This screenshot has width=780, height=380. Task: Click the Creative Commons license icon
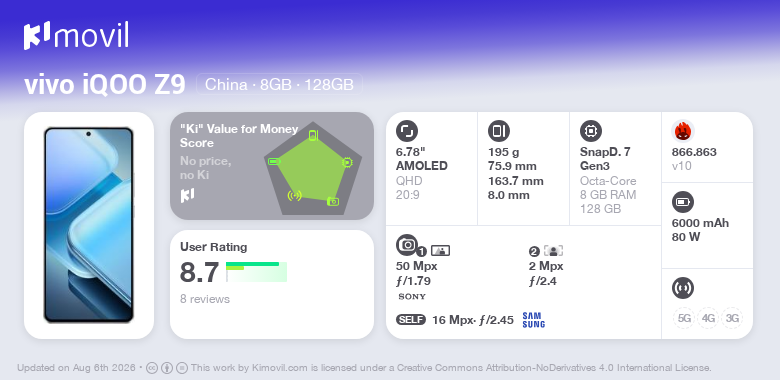click(152, 368)
